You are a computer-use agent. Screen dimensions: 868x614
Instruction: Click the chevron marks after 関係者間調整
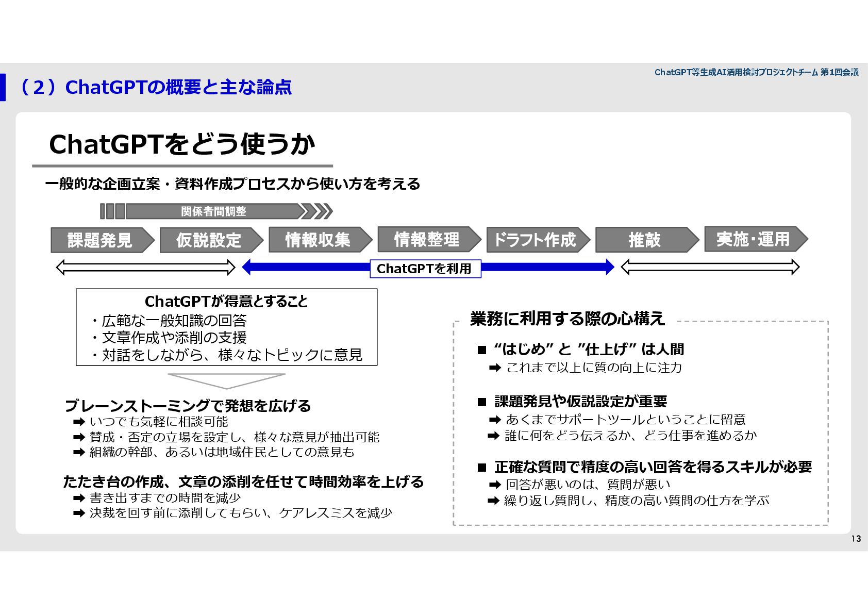tap(316, 211)
